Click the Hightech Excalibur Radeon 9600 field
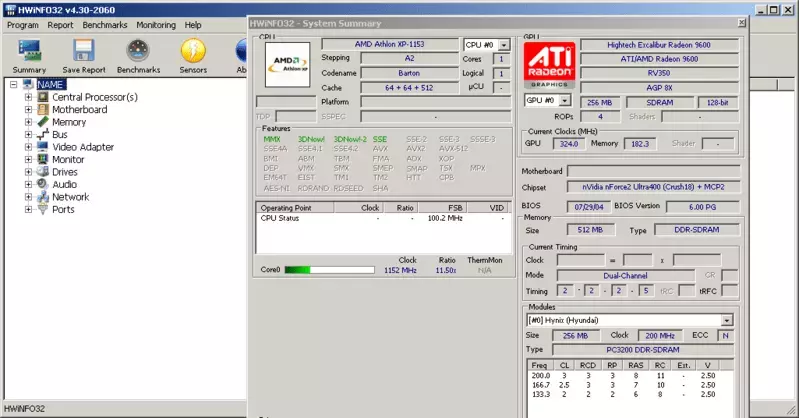 (x=659, y=45)
